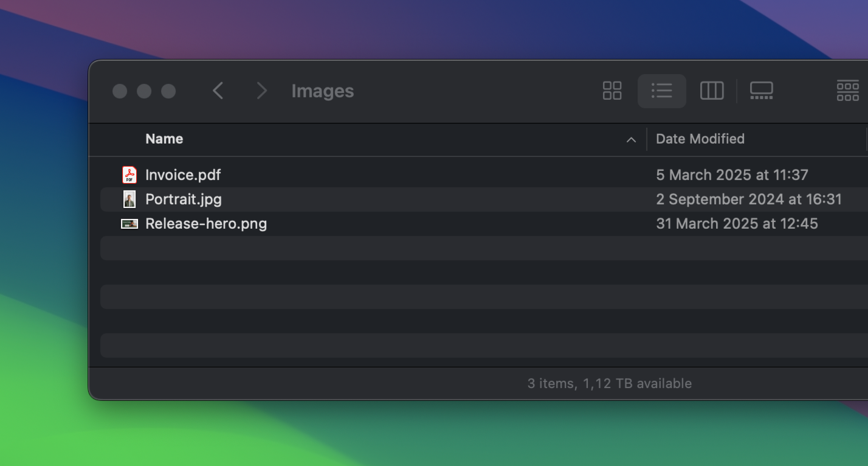Click the empty row below Release-hero.png
The height and width of the screenshot is (466, 868).
[425, 248]
